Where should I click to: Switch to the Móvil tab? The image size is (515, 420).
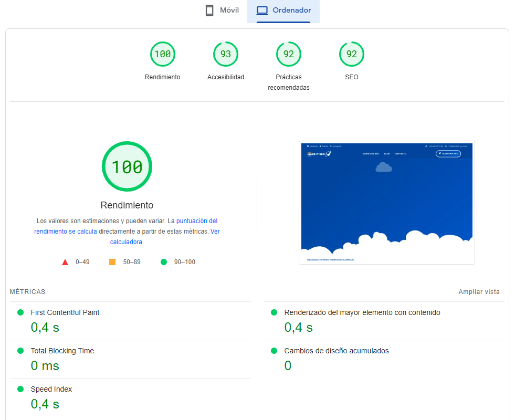222,10
